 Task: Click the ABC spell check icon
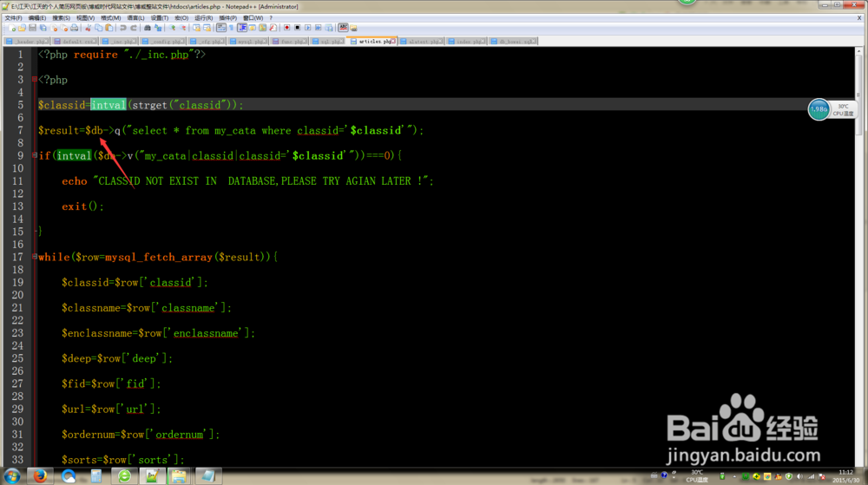pos(344,28)
